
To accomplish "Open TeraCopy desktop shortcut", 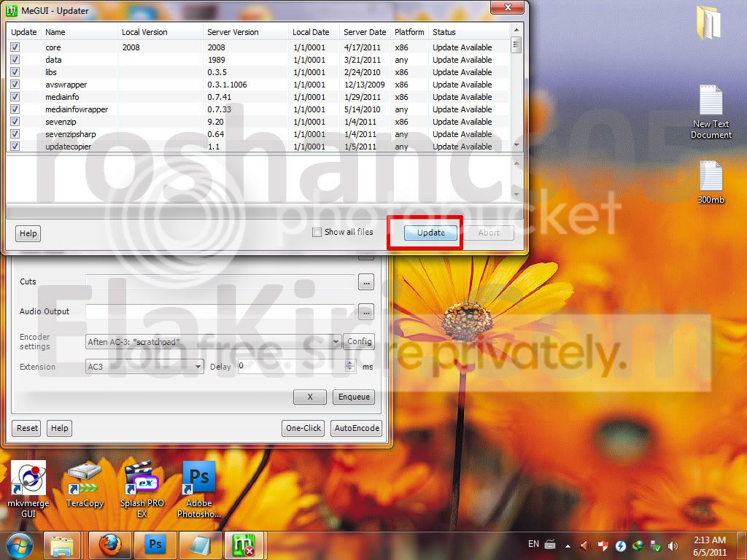I will (x=85, y=485).
